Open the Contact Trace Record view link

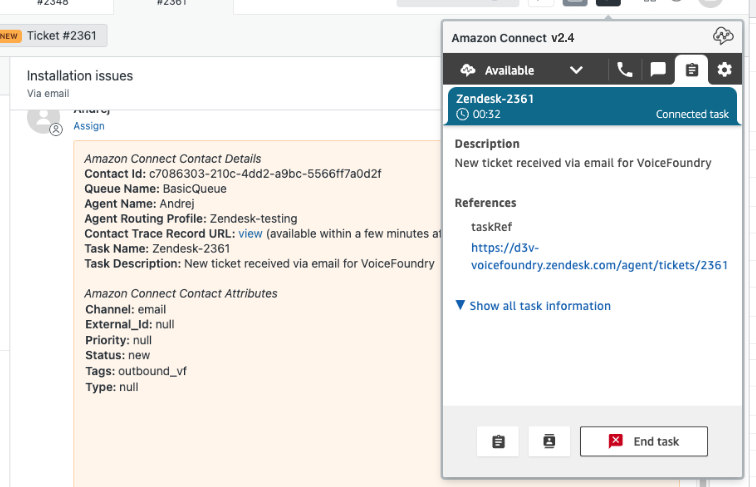(250, 233)
